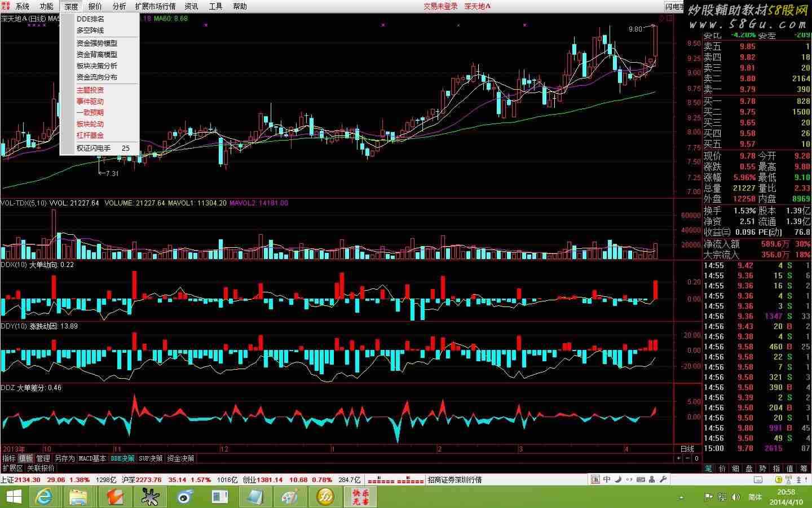Click the 创业 index value 1381.14
The height and width of the screenshot is (508, 812).
[x=270, y=480]
